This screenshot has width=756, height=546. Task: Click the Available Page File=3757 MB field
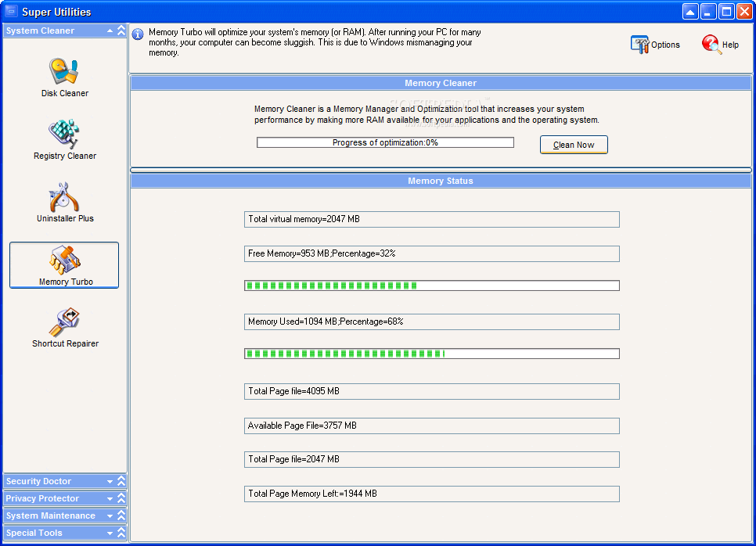(x=431, y=426)
